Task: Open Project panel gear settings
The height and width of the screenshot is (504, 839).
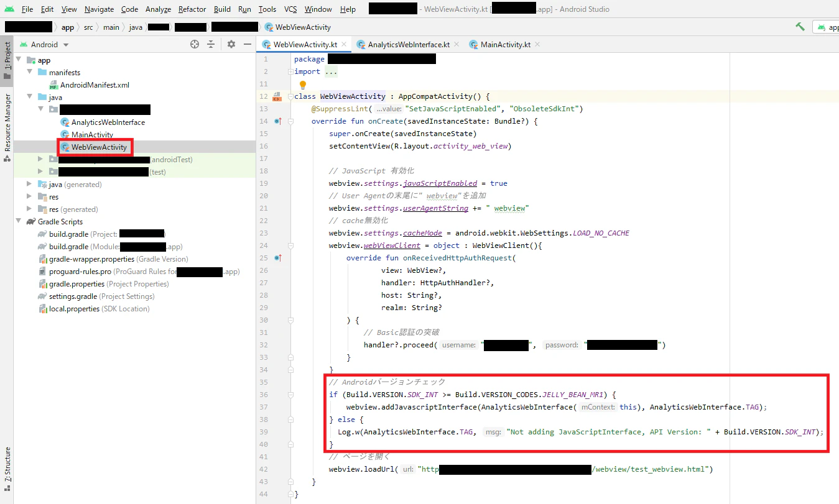Action: (x=231, y=44)
